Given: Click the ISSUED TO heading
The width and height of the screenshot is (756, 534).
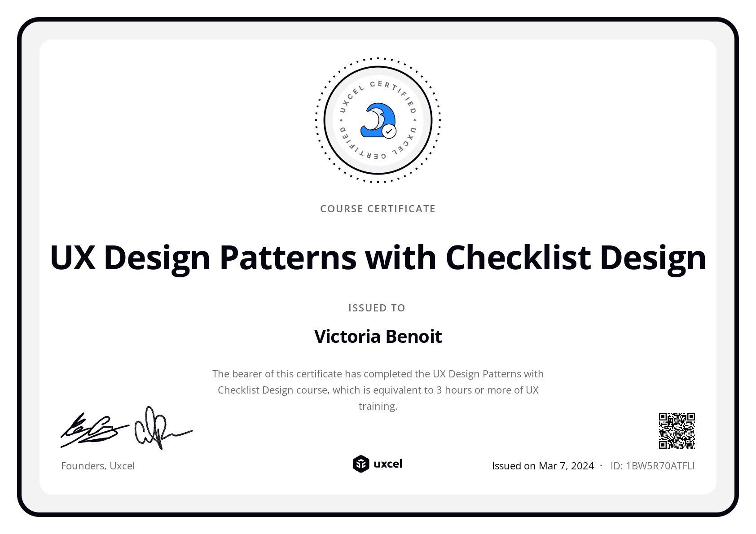Looking at the screenshot, I should click(x=377, y=308).
